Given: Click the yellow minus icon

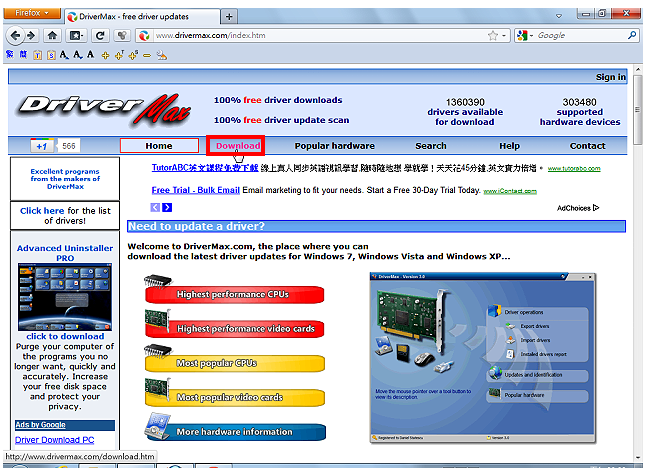Looking at the screenshot, I should pyautogui.click(x=147, y=55).
